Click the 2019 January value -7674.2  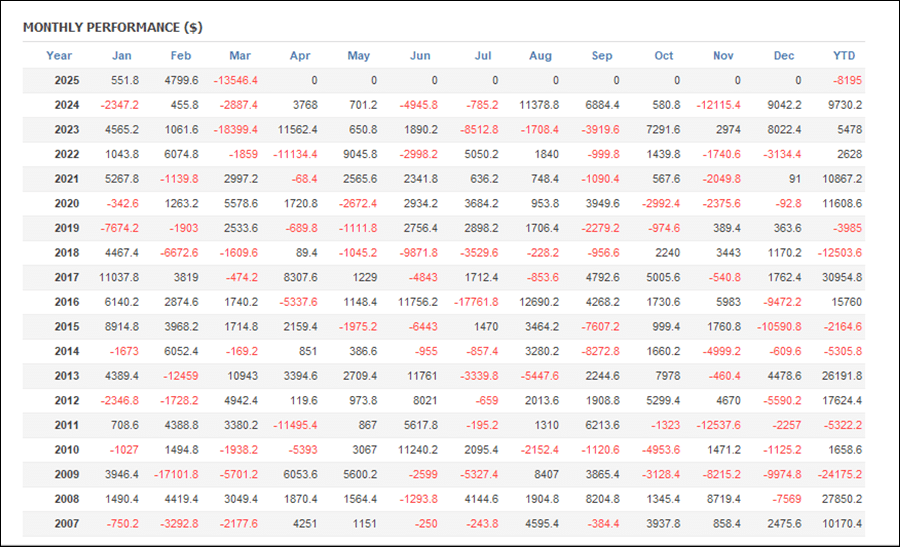pyautogui.click(x=119, y=228)
